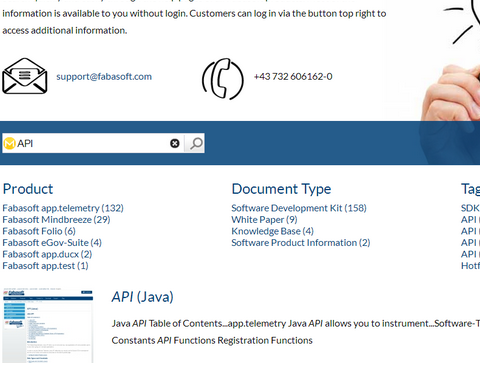Select the SDK tag filter
The width and height of the screenshot is (480, 366).
pyautogui.click(x=470, y=208)
